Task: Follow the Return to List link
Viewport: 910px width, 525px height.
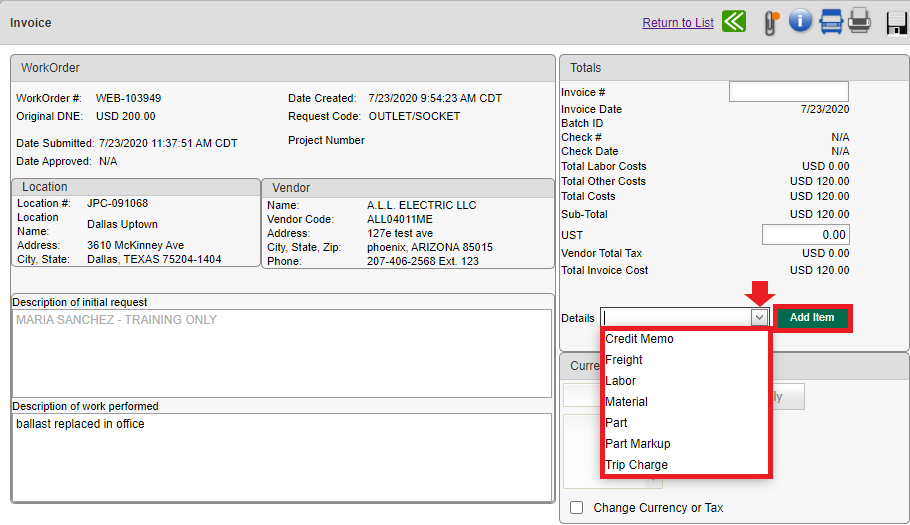Action: pos(678,23)
